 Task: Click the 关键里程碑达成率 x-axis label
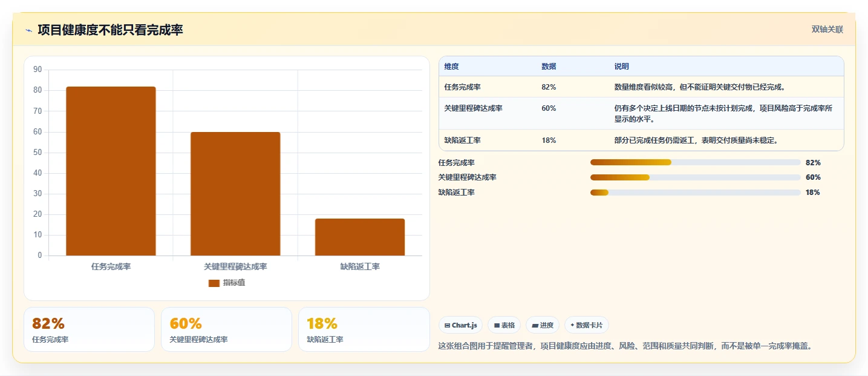235,266
